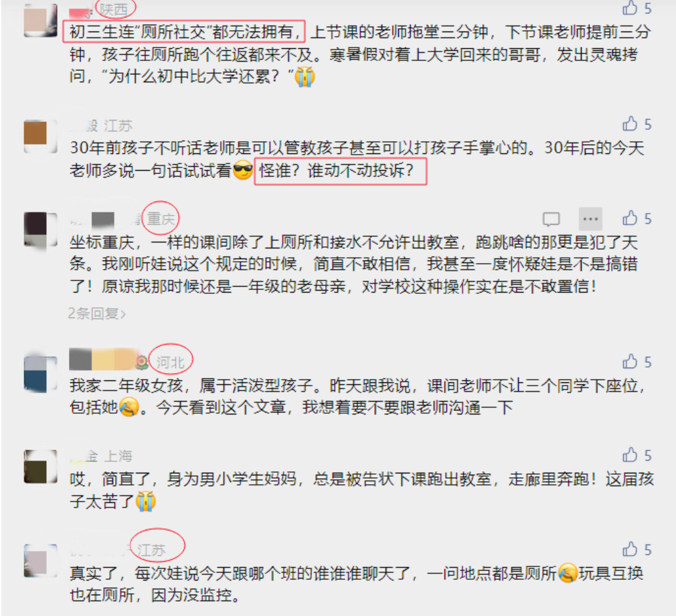Open avatar of the last 江苏 commenter
The height and width of the screenshot is (616, 676).
coord(41,560)
